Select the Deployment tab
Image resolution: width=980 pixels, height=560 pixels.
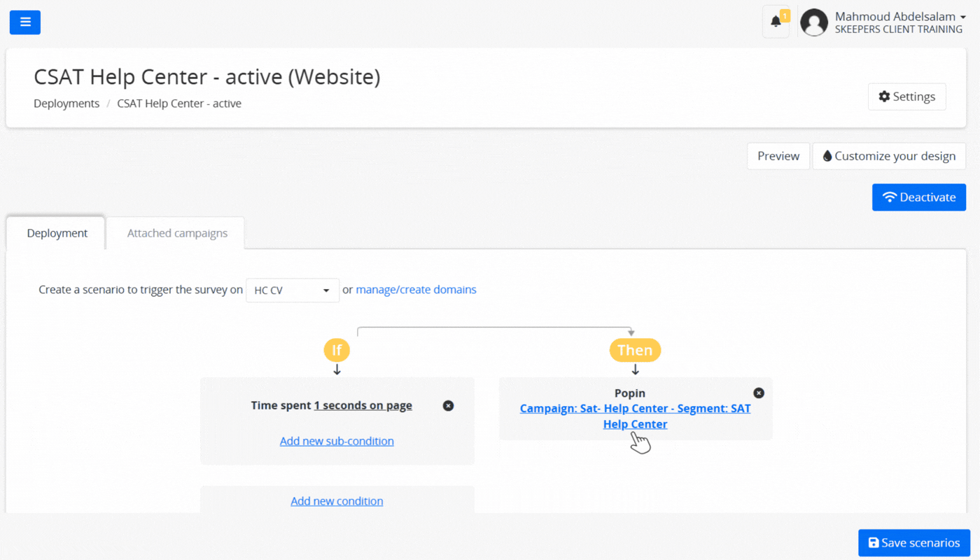click(x=57, y=233)
